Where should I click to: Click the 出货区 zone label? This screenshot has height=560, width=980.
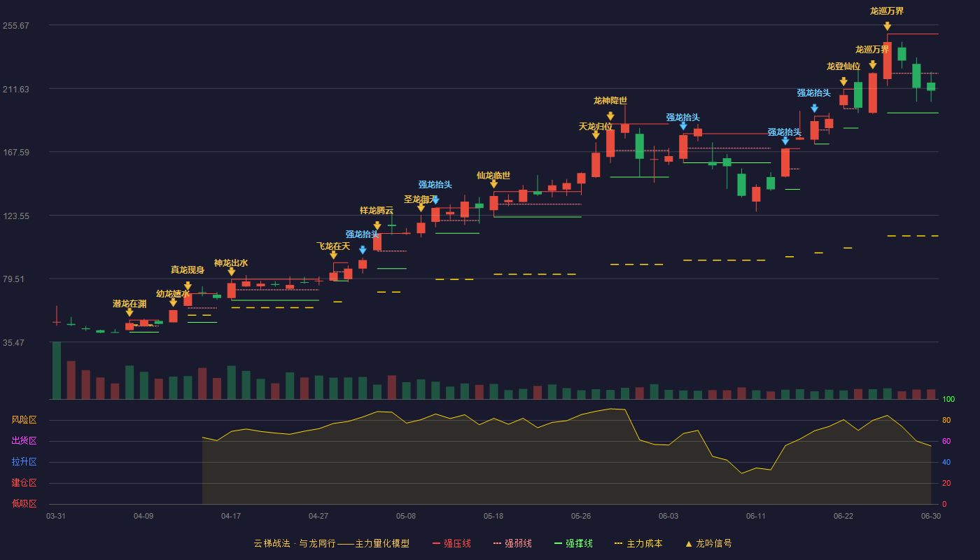click(x=24, y=441)
